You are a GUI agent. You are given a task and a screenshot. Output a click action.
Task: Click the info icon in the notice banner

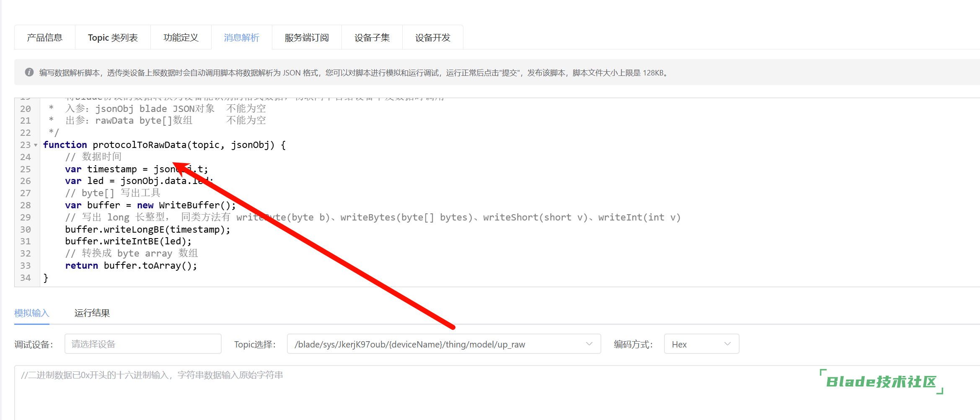click(x=29, y=73)
